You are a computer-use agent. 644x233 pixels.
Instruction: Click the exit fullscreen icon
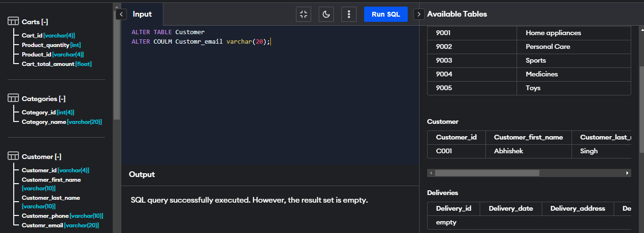click(x=304, y=14)
